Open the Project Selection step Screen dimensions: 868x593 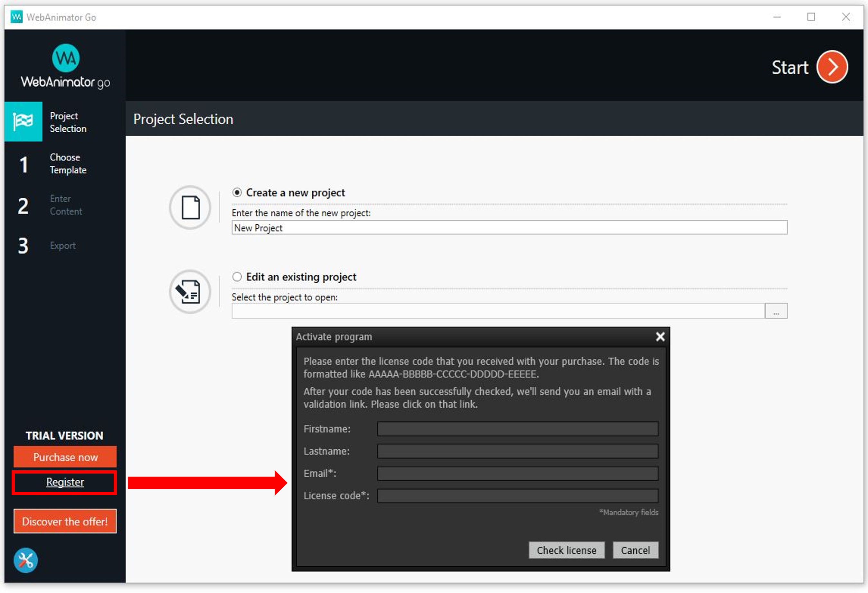coord(65,122)
